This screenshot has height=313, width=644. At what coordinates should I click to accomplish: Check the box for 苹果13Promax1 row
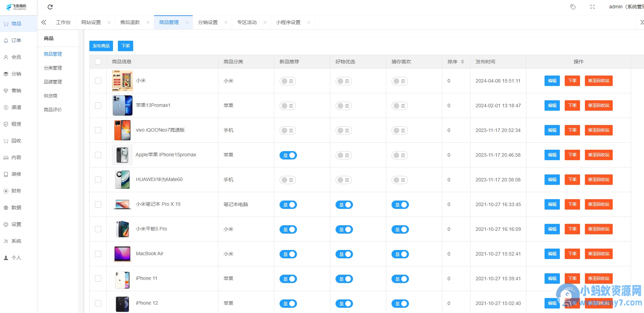tap(98, 105)
